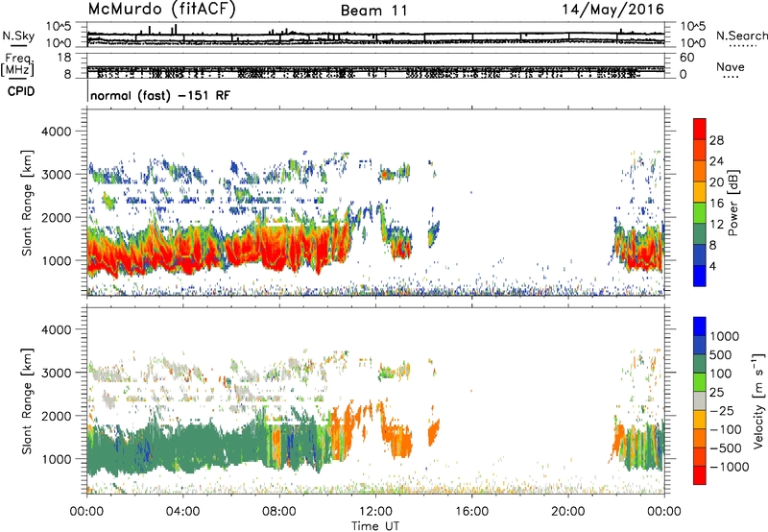This screenshot has width=768, height=532.
Task: Click the 'McMurdo (fitACF)' title text
Action: pos(161,10)
